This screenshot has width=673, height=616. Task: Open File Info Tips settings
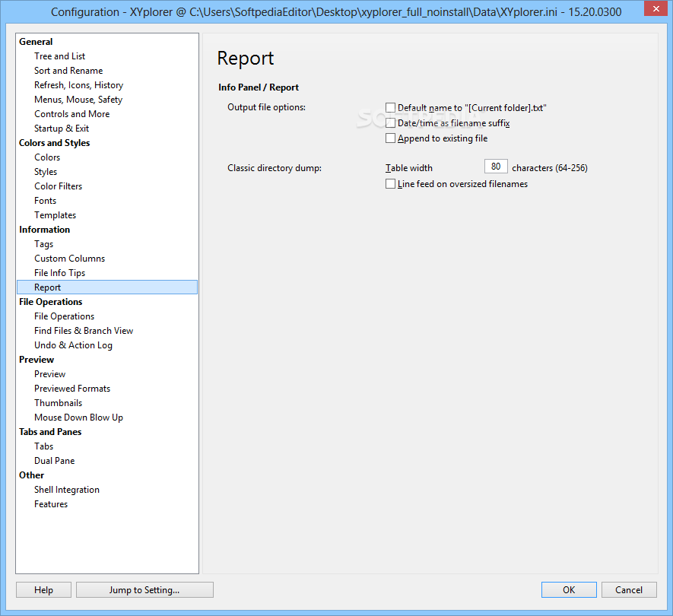pos(59,273)
